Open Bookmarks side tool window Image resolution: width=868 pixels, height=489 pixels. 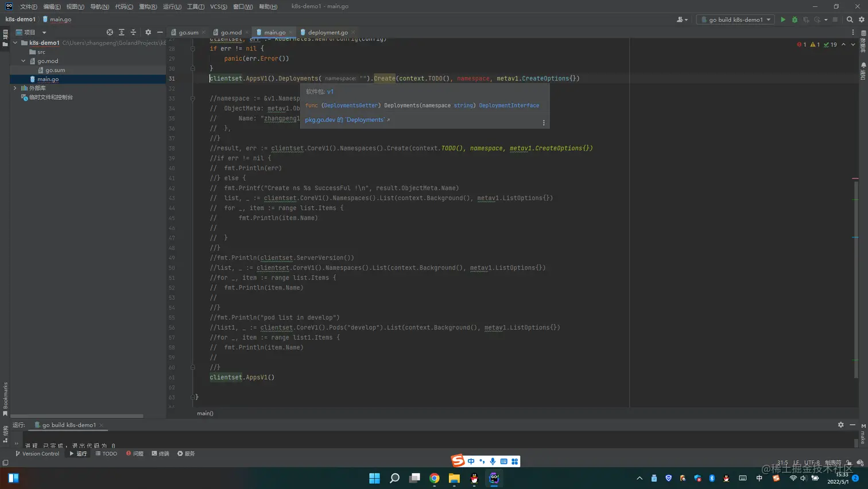[5, 399]
